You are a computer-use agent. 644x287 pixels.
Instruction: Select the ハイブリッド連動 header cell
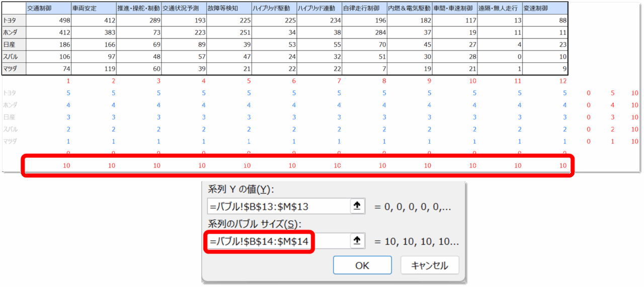[319, 8]
